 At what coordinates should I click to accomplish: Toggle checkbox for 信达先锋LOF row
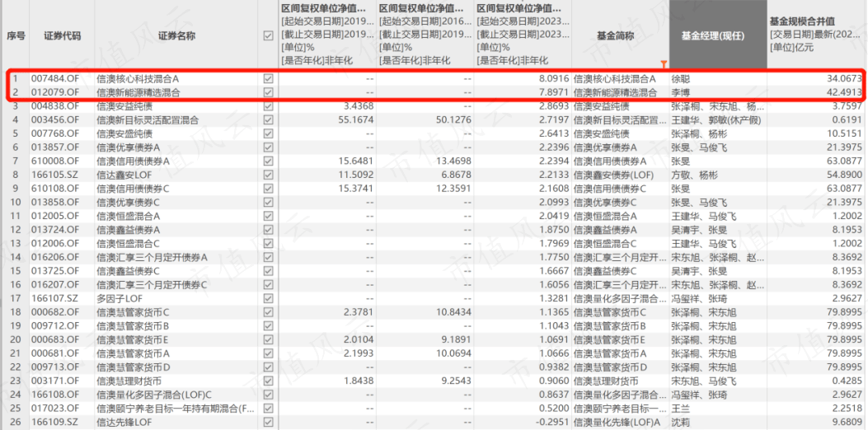click(x=267, y=422)
